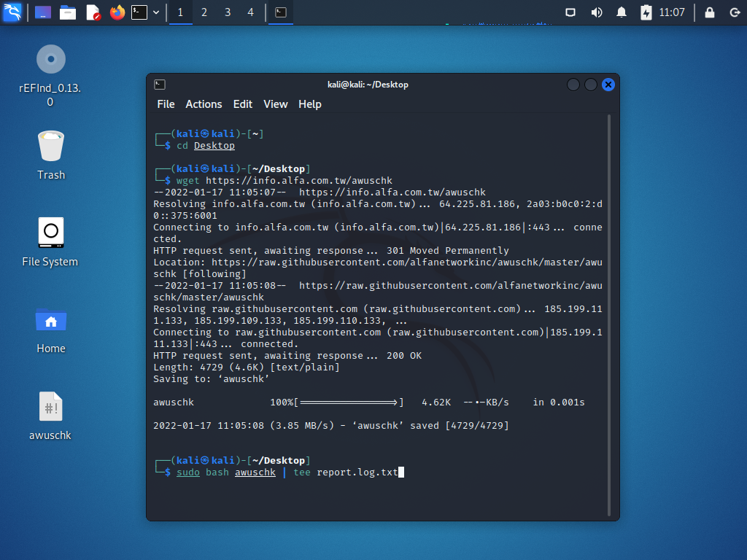The image size is (747, 560).
Task: Launch Firefox from the top panel
Action: 117,12
